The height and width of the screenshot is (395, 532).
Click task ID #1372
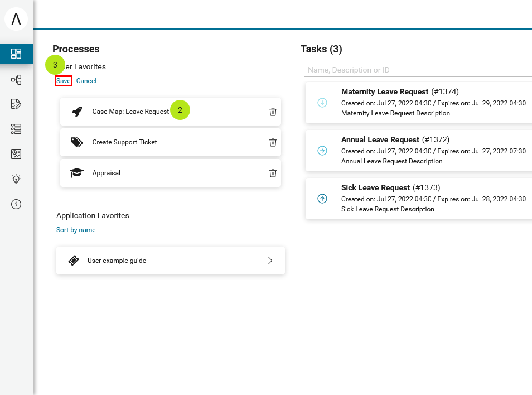[436, 139]
